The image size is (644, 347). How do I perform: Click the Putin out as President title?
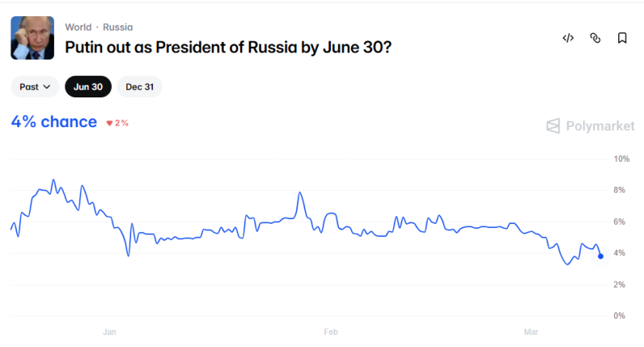click(x=228, y=48)
